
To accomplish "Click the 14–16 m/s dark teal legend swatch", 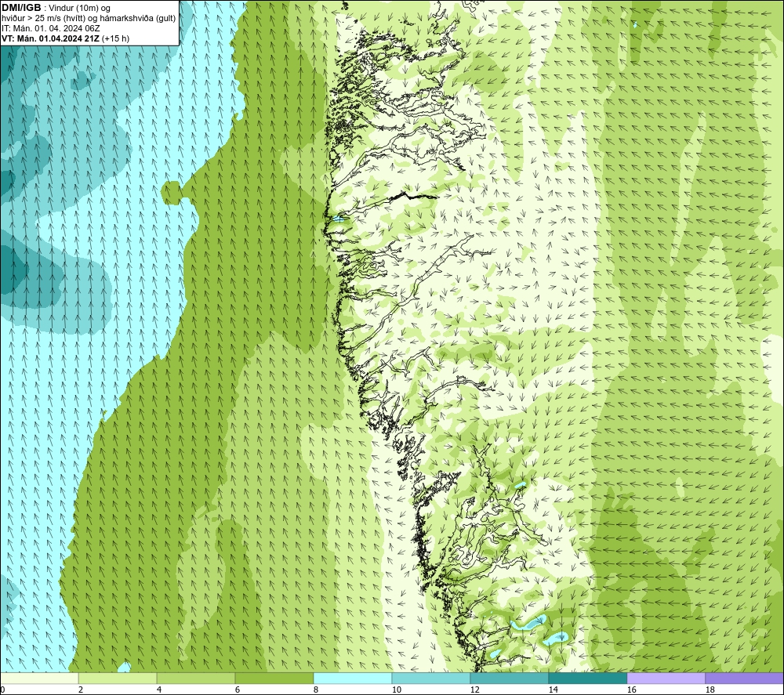I will click(x=587, y=678).
